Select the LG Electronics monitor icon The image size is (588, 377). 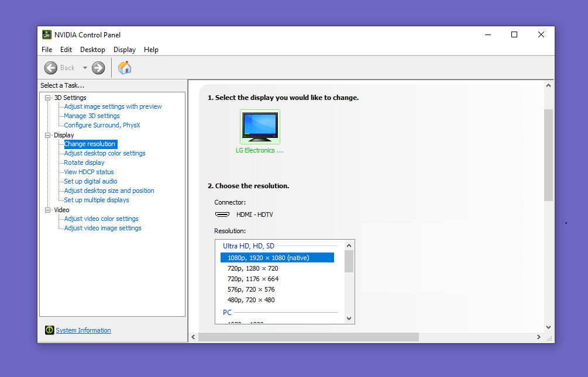coord(260,127)
